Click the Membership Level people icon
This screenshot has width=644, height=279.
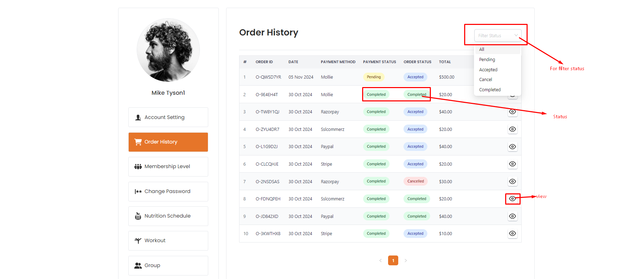click(x=138, y=166)
